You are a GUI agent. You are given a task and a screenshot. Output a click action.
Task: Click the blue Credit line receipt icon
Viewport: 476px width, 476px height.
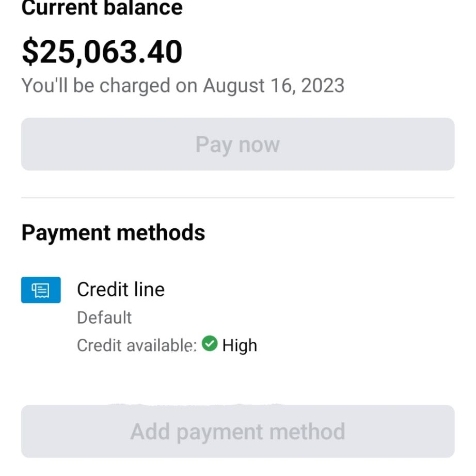tap(41, 290)
